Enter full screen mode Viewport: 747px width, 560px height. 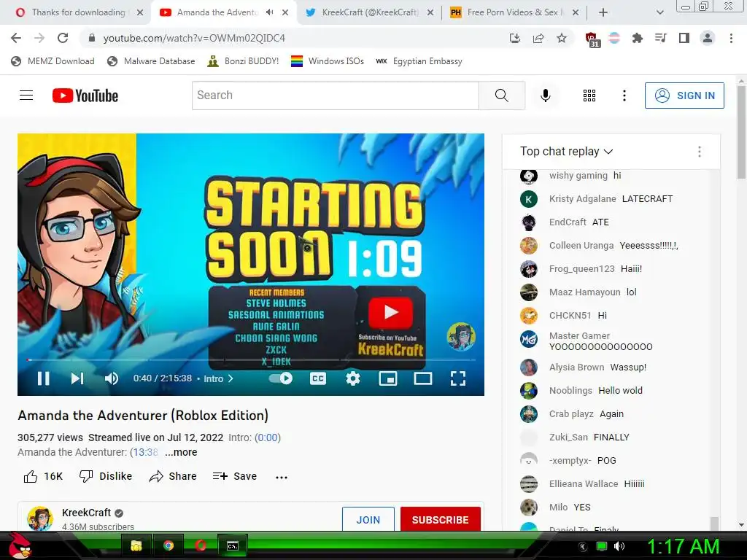(x=458, y=378)
